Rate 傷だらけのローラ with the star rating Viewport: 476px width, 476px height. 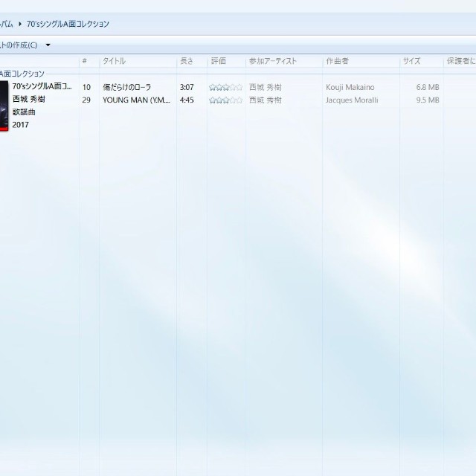point(225,87)
